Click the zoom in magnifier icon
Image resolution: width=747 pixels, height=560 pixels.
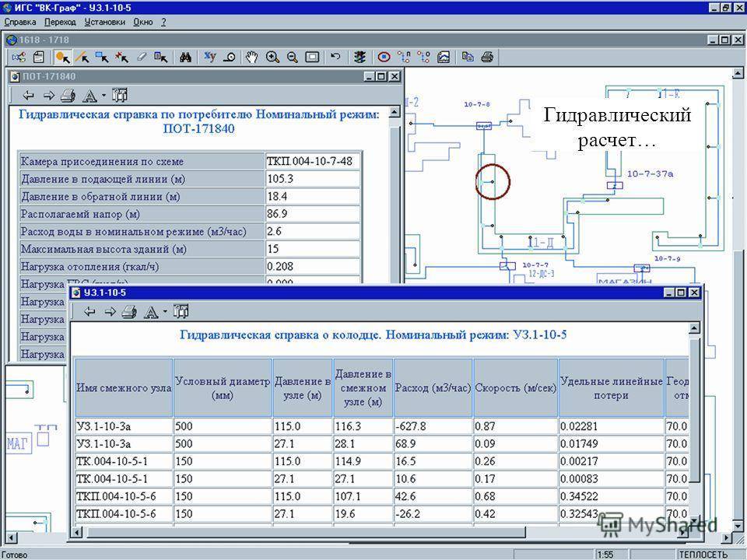point(272,57)
